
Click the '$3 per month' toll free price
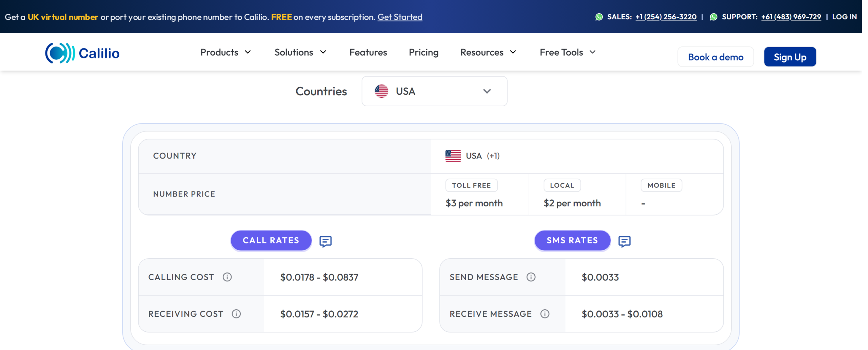(474, 203)
